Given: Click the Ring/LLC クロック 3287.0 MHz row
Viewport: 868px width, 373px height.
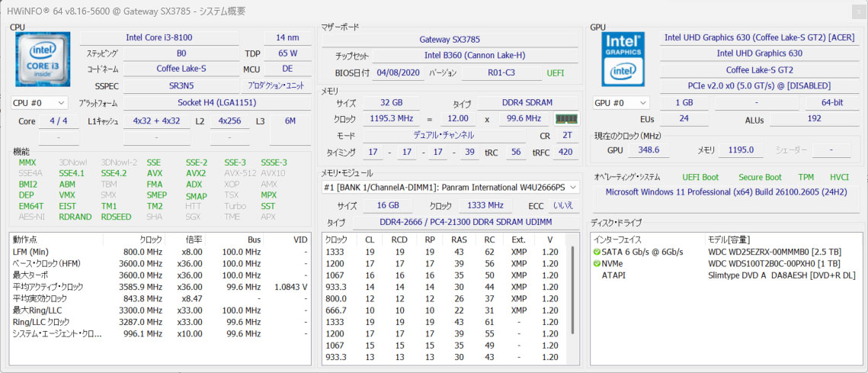Looking at the screenshot, I should [x=160, y=321].
